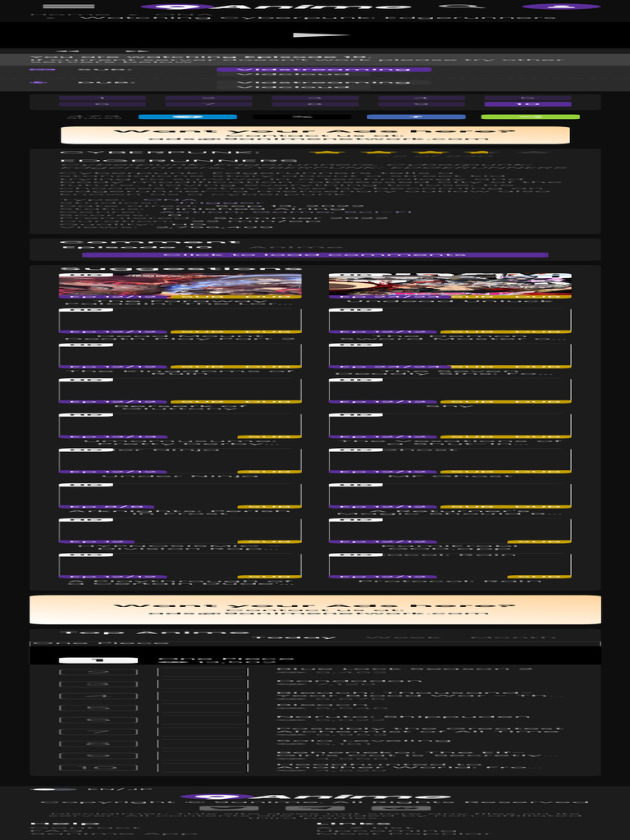
Task: Play the video in the player
Action: pos(322,35)
